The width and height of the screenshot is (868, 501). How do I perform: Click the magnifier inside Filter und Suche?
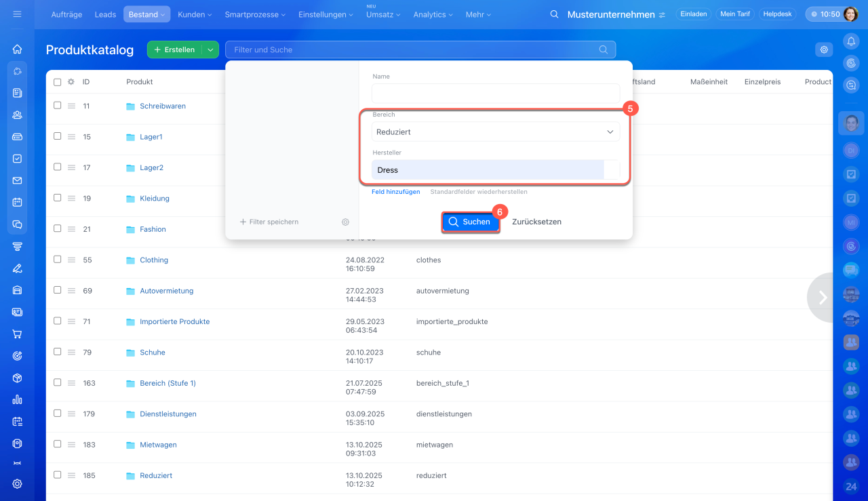pyautogui.click(x=604, y=49)
